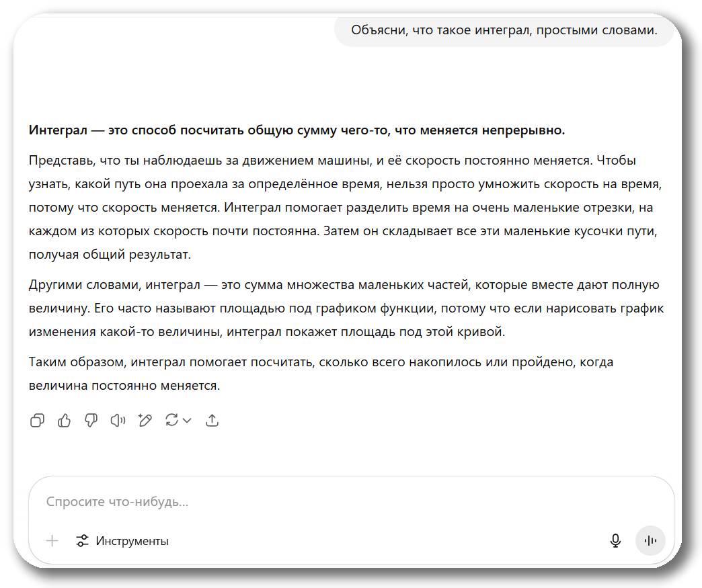Start dictation with the microphone icon
The image size is (702, 588).
(615, 541)
